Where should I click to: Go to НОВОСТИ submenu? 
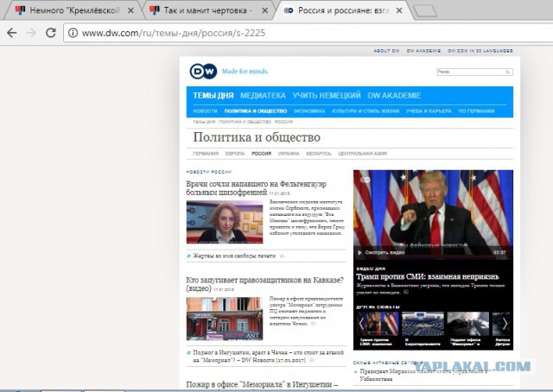tap(206, 111)
